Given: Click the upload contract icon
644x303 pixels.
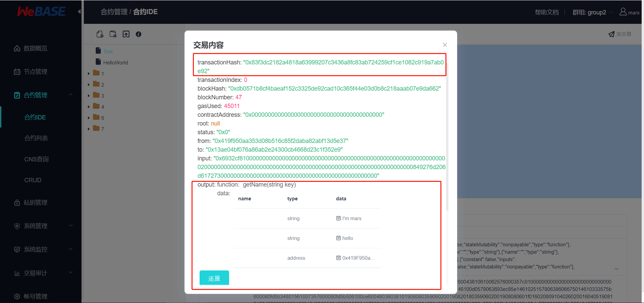Looking at the screenshot, I should (x=126, y=34).
